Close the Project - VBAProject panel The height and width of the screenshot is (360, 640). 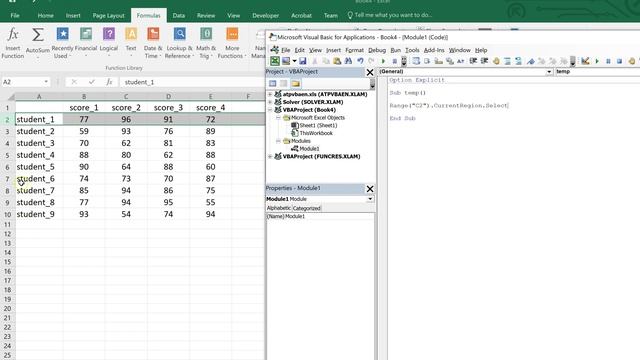370,73
